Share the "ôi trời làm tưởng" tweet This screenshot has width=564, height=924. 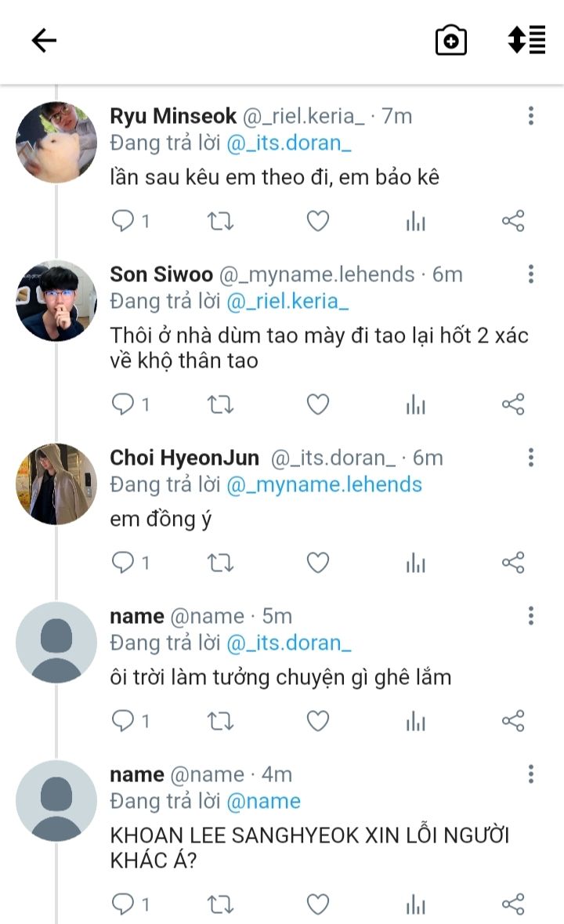click(x=513, y=721)
